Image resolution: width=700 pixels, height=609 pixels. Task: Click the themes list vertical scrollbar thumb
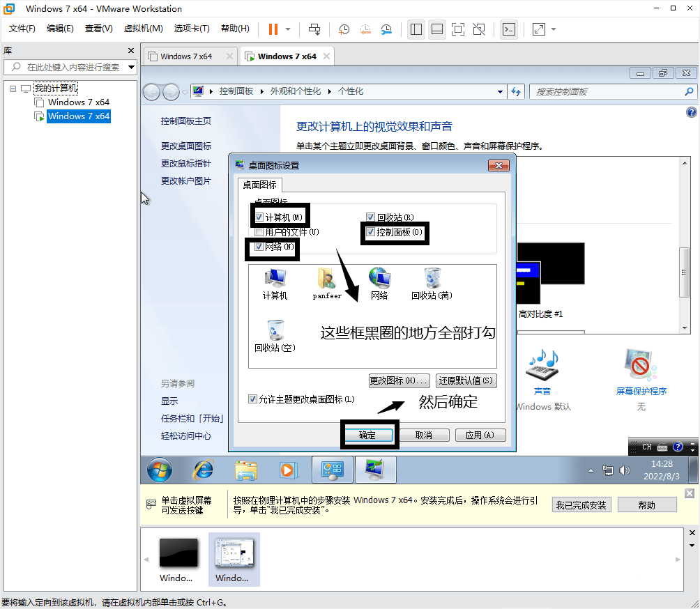685,272
